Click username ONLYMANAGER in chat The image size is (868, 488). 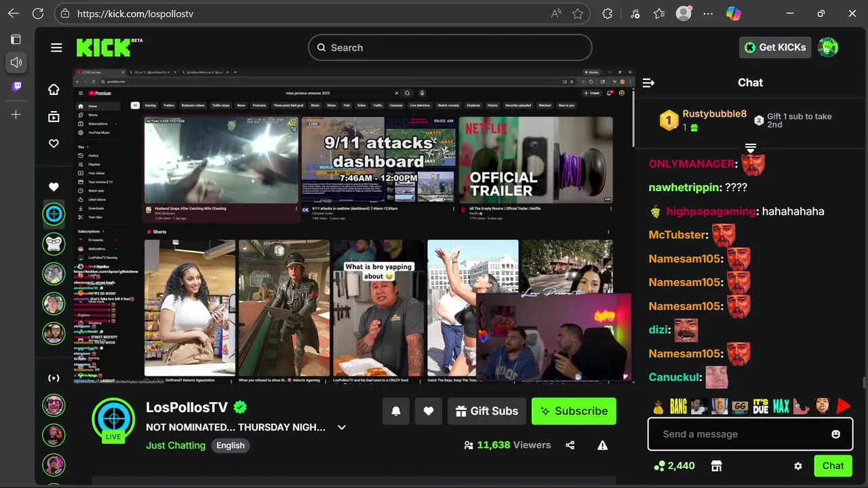pos(691,164)
